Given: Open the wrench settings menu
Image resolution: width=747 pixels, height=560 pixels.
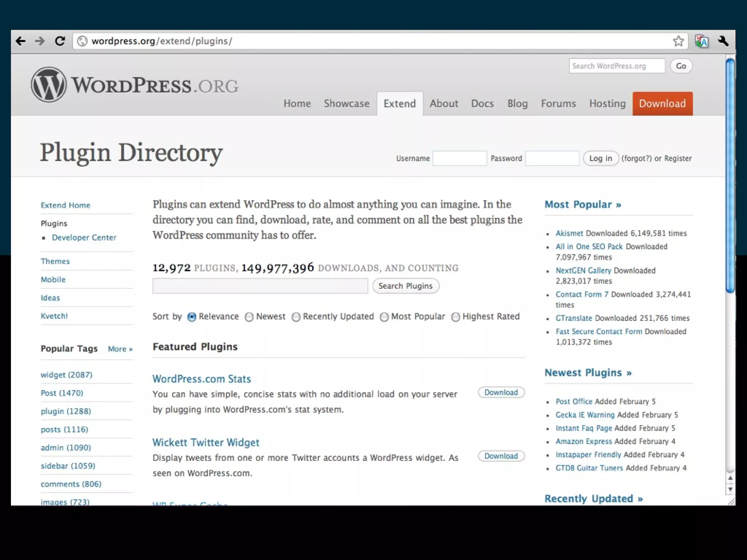Looking at the screenshot, I should (x=723, y=41).
